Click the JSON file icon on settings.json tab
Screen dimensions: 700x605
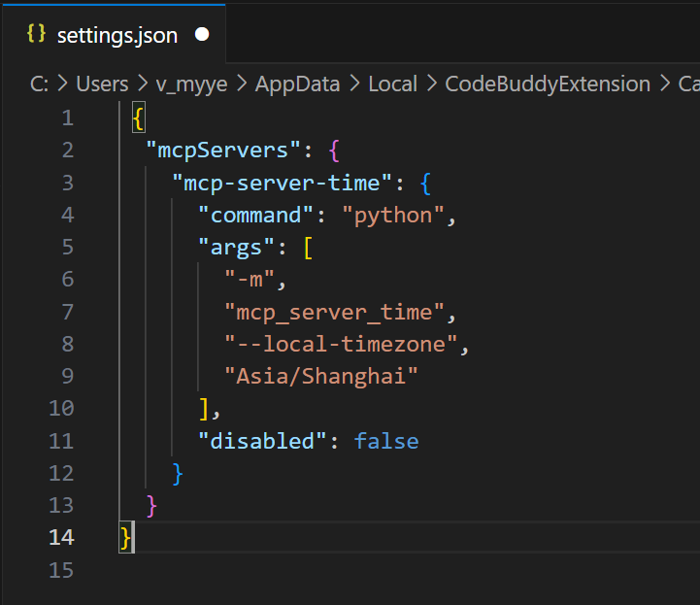36,35
